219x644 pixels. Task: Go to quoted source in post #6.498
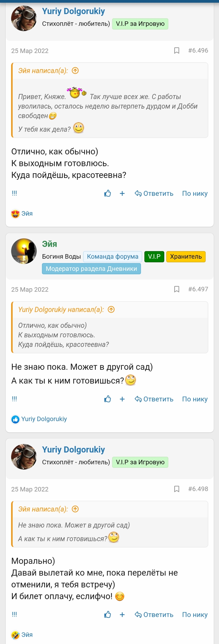click(x=75, y=509)
